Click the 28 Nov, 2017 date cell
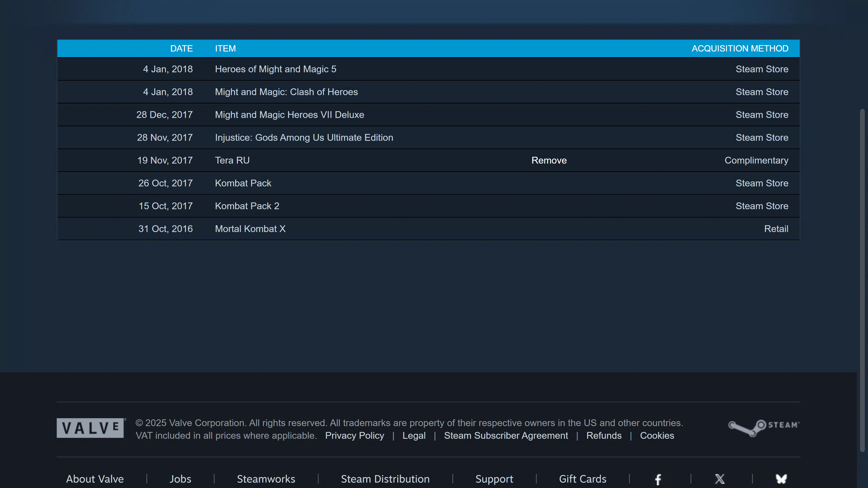Viewport: 868px width, 488px height. coord(165,137)
